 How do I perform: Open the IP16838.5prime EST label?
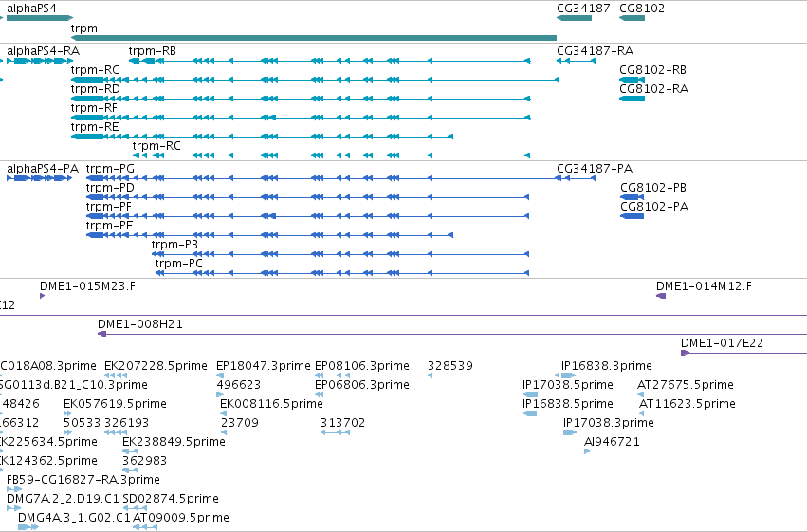[568, 404]
